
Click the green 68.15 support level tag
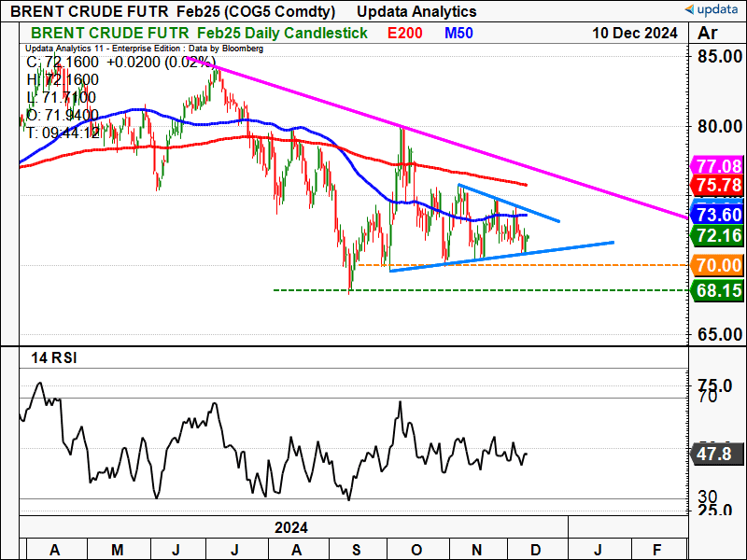pos(717,290)
